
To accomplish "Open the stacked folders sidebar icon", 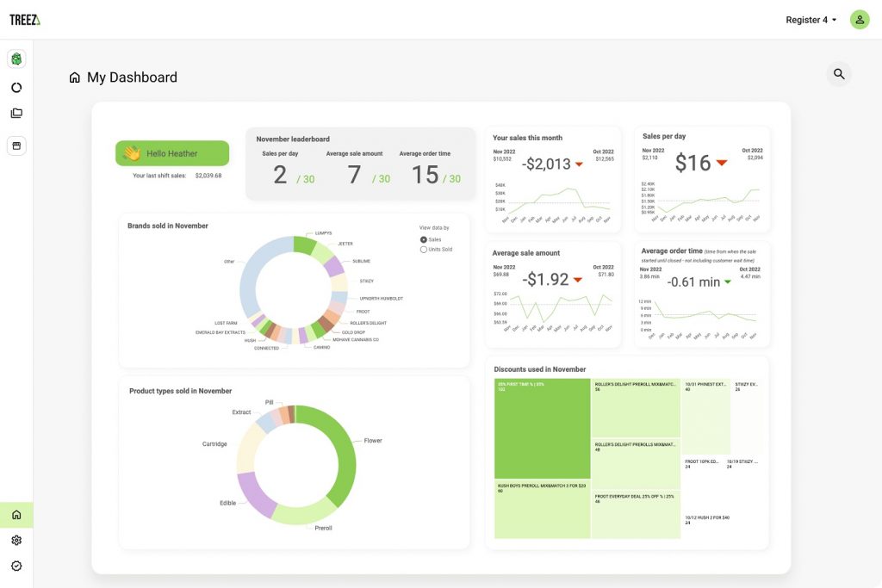I will [x=16, y=114].
